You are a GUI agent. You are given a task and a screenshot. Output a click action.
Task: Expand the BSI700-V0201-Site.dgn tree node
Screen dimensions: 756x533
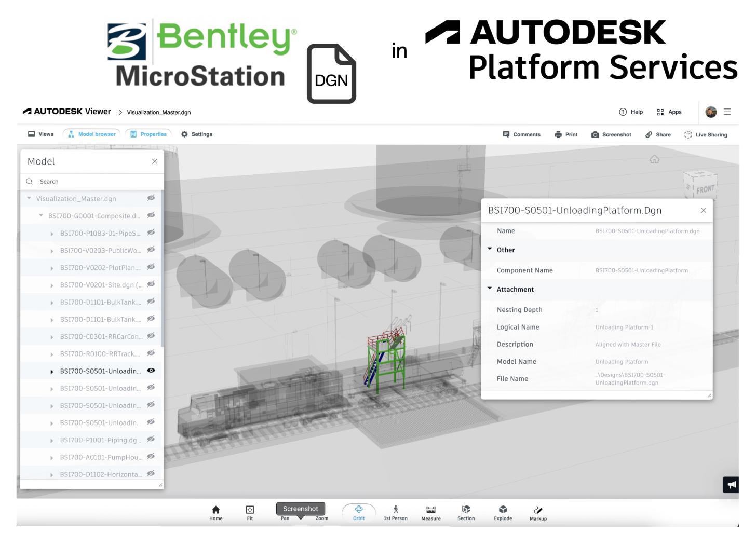click(x=52, y=285)
